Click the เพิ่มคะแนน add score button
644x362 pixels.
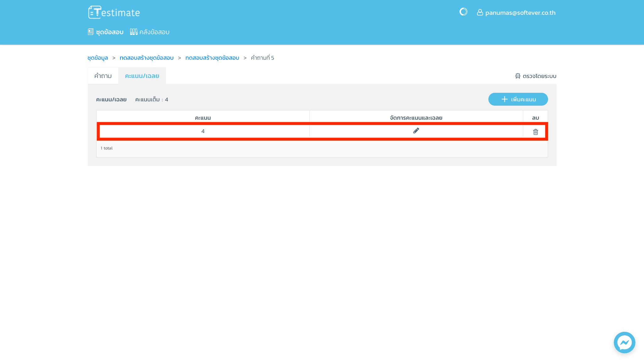click(x=518, y=99)
